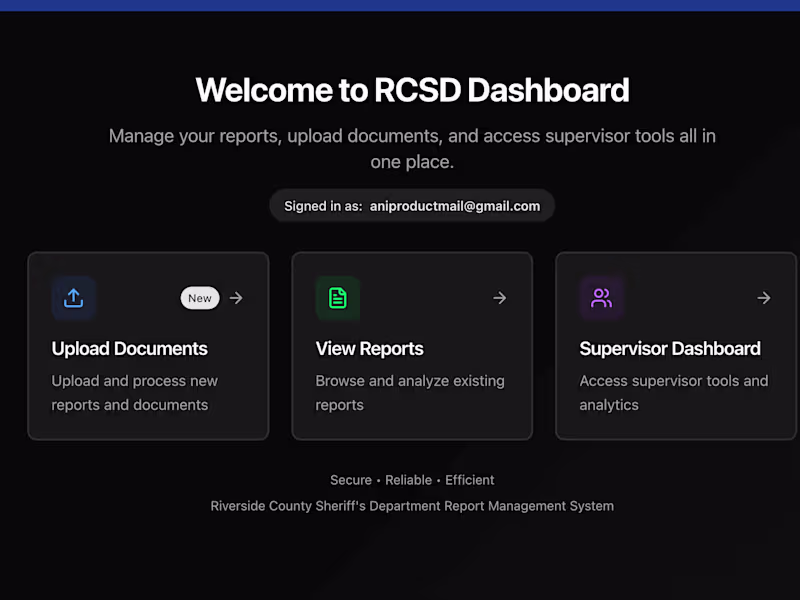Click the arrow on Upload Documents card
This screenshot has width=800, height=600.
236,297
